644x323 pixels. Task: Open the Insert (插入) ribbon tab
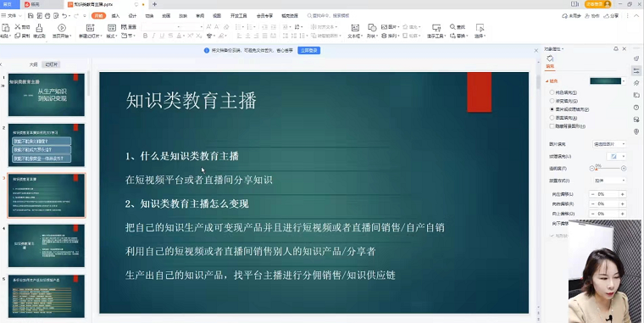115,15
